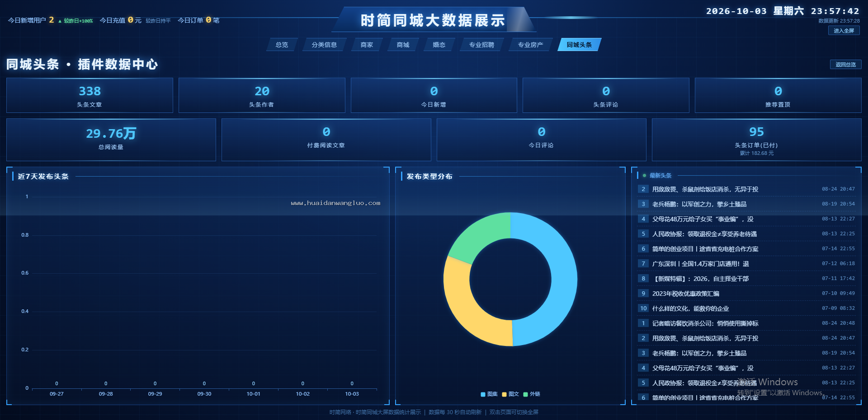Click the 进入全屏 button
The width and height of the screenshot is (868, 420).
pyautogui.click(x=844, y=31)
